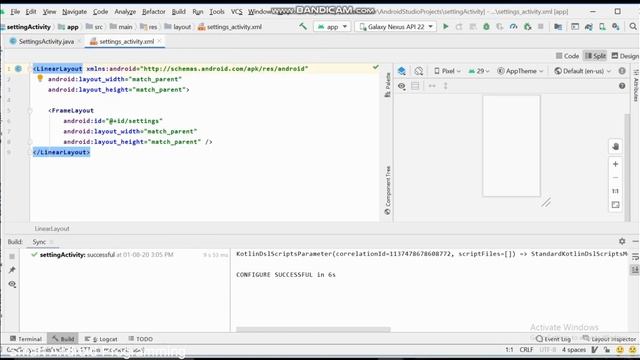Click the Make Project hammer icon
This screenshot has width=640, height=360.
point(303,27)
